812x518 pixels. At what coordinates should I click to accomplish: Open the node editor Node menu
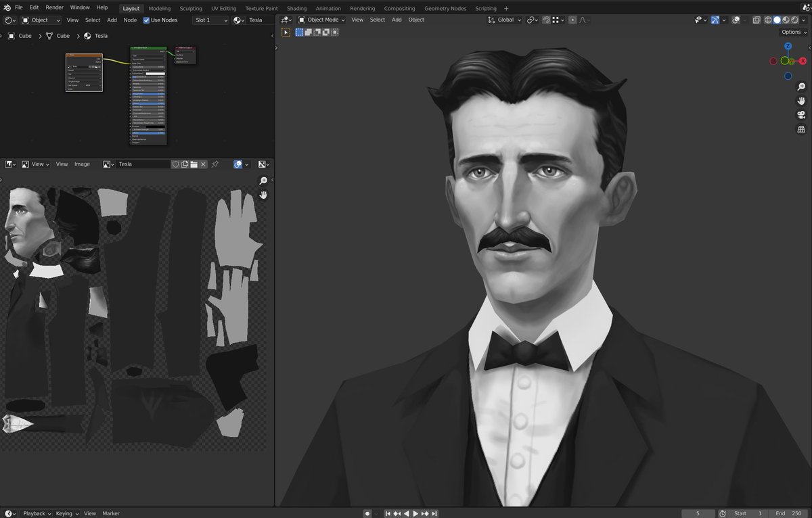(130, 20)
